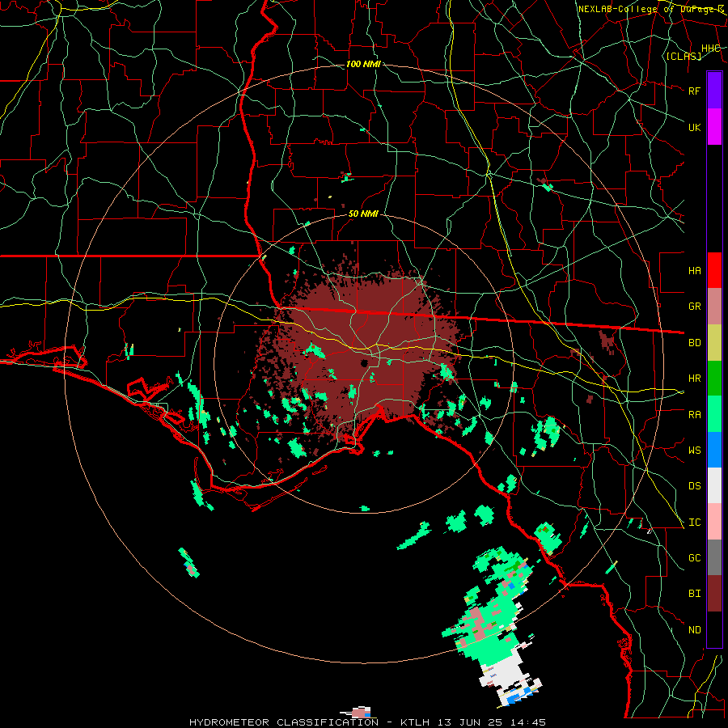Viewport: 728px width, 728px height.
Task: Click the yellow BD legend color swatch
Action: click(714, 342)
